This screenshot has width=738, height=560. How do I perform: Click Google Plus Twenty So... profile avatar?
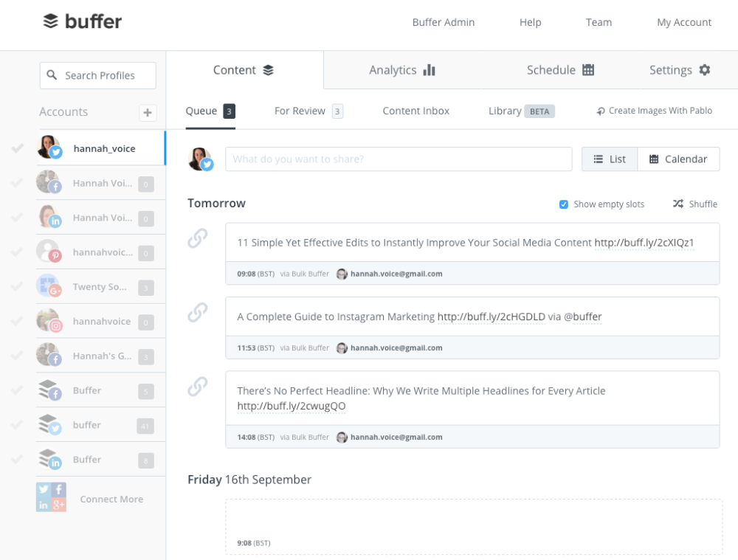tap(49, 286)
